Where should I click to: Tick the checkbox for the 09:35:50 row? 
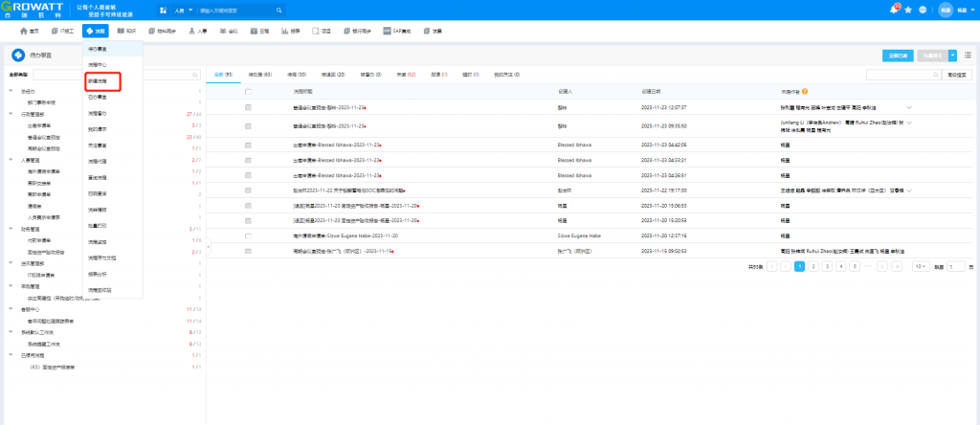pyautogui.click(x=248, y=125)
